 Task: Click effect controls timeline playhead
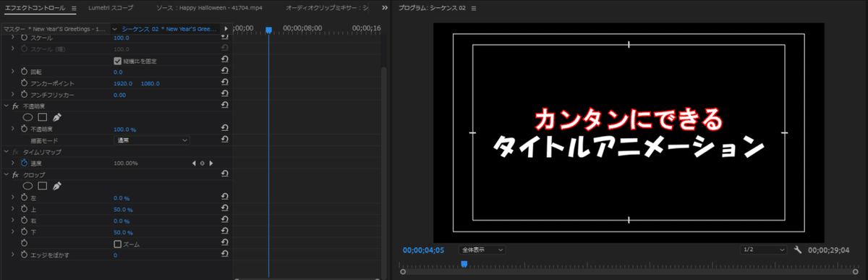pos(268,30)
